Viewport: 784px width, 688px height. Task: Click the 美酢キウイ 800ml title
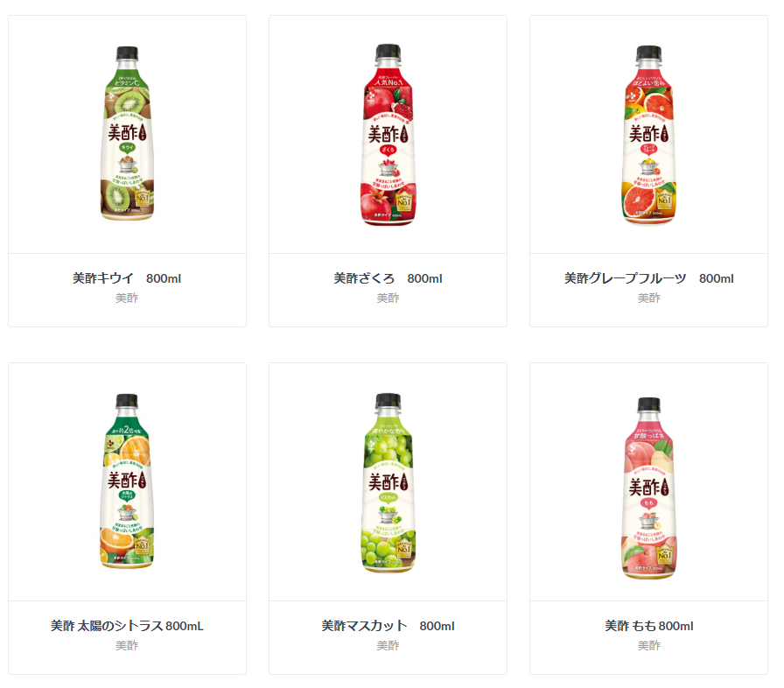tap(127, 278)
